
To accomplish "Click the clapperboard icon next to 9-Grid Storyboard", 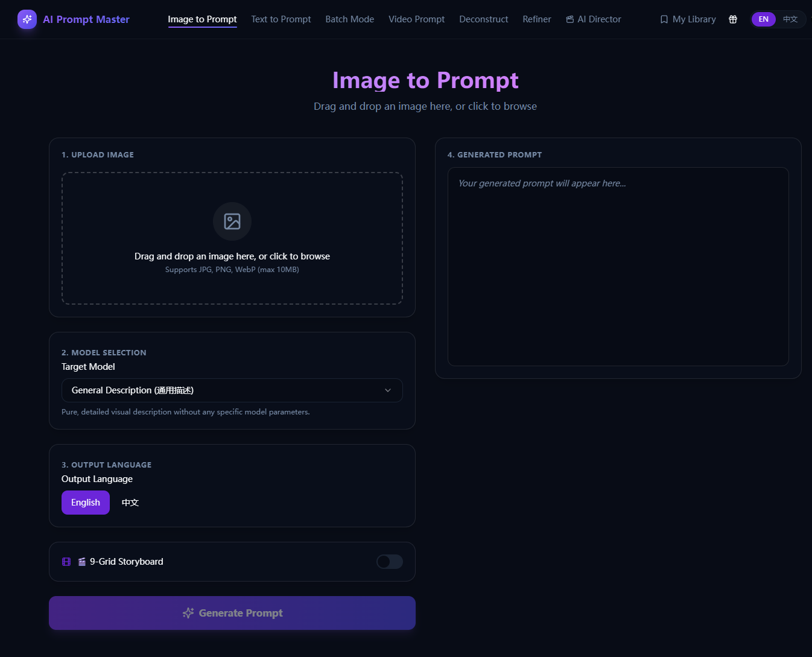I will tap(81, 561).
